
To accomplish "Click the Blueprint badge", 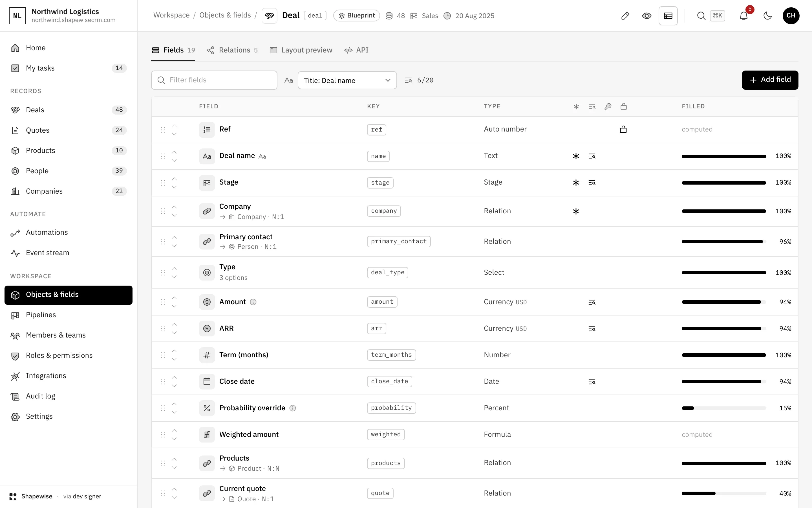I will click(356, 16).
